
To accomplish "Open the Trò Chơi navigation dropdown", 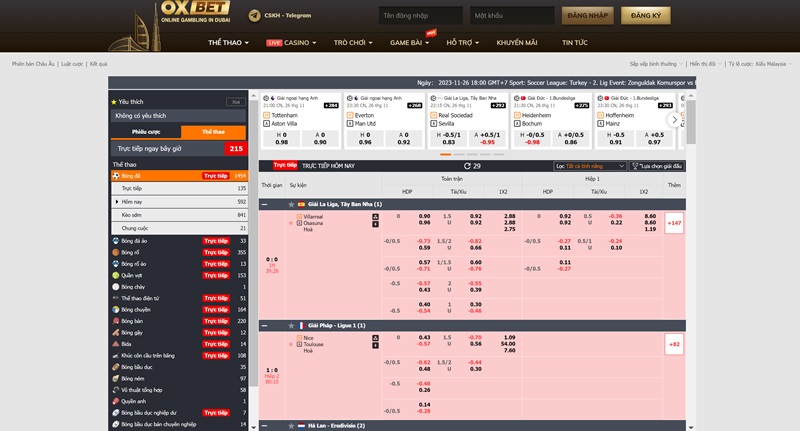I will (x=353, y=43).
